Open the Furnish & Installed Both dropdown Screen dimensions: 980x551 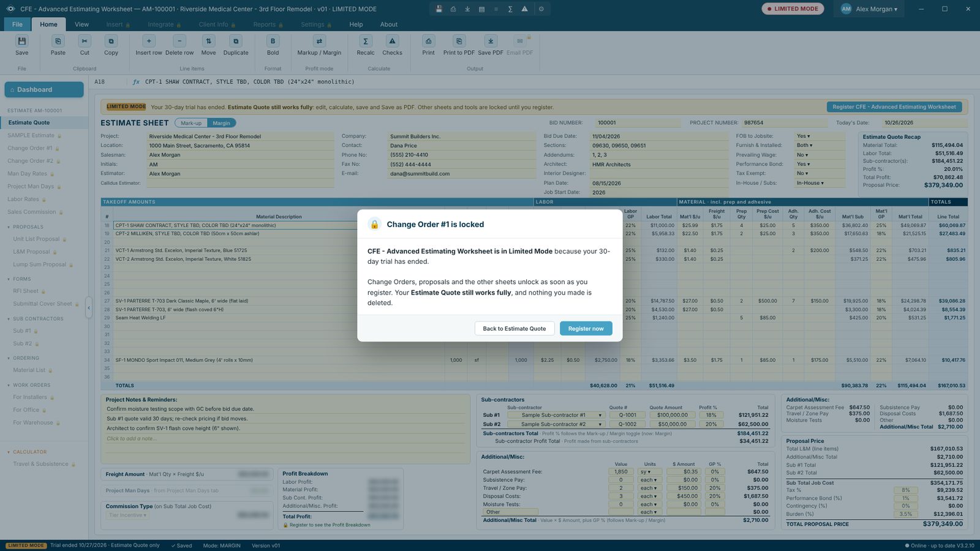(820, 145)
